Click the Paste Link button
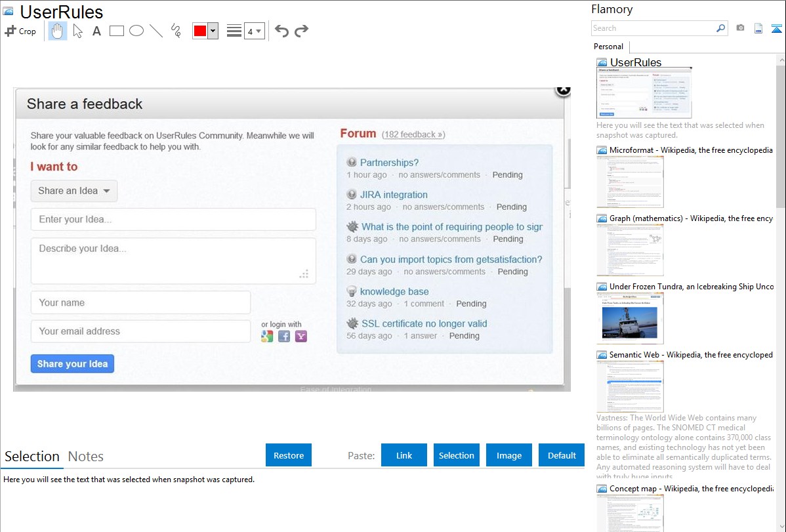786x532 pixels. (x=404, y=455)
